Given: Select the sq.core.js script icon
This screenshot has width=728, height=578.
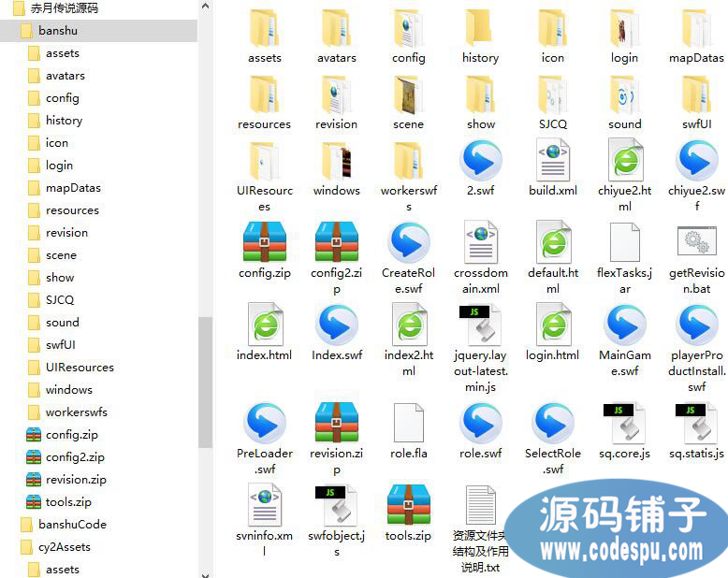Looking at the screenshot, I should tap(624, 422).
